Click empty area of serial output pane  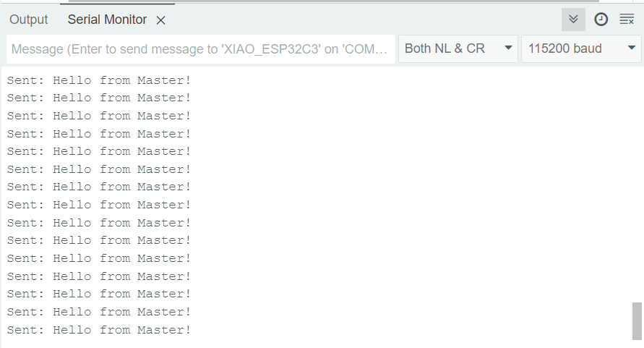tap(411, 205)
